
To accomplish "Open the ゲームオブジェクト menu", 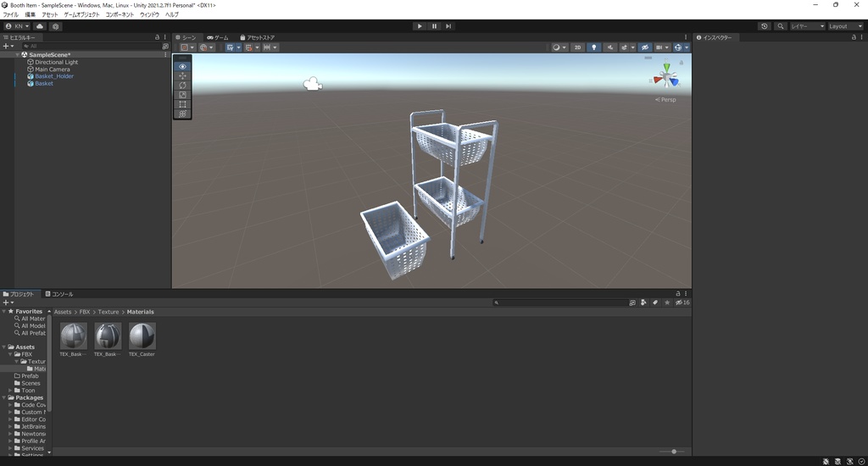I will pyautogui.click(x=82, y=14).
